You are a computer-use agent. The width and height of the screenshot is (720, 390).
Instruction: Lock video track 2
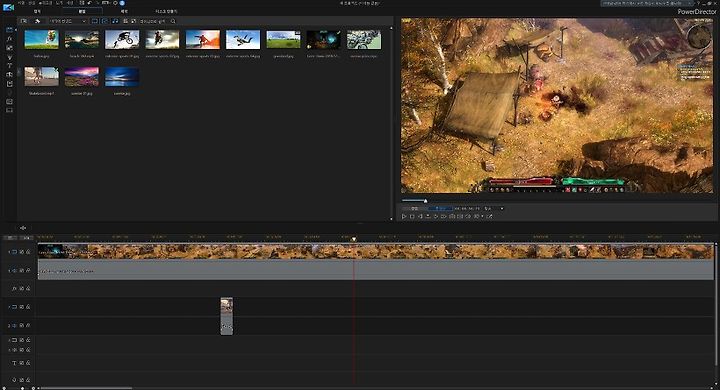(28, 307)
